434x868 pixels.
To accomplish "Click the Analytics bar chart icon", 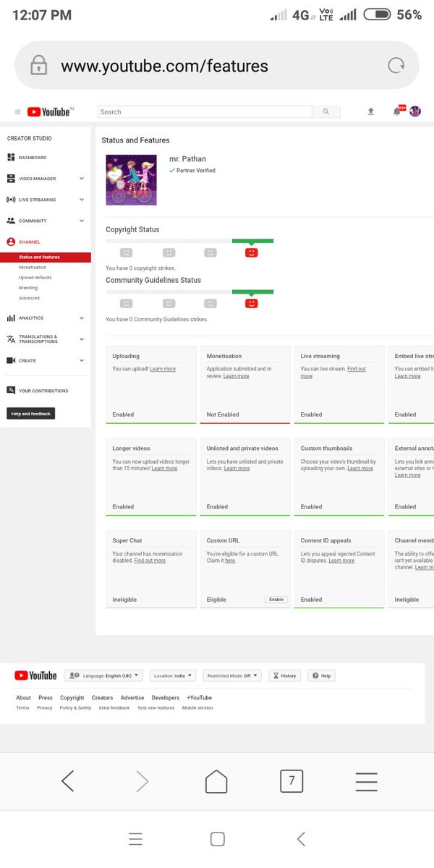I will 11,318.
